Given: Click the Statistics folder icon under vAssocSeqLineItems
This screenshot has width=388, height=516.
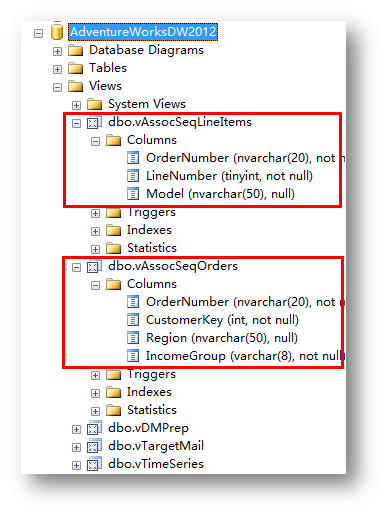Looking at the screenshot, I should pyautogui.click(x=113, y=248).
